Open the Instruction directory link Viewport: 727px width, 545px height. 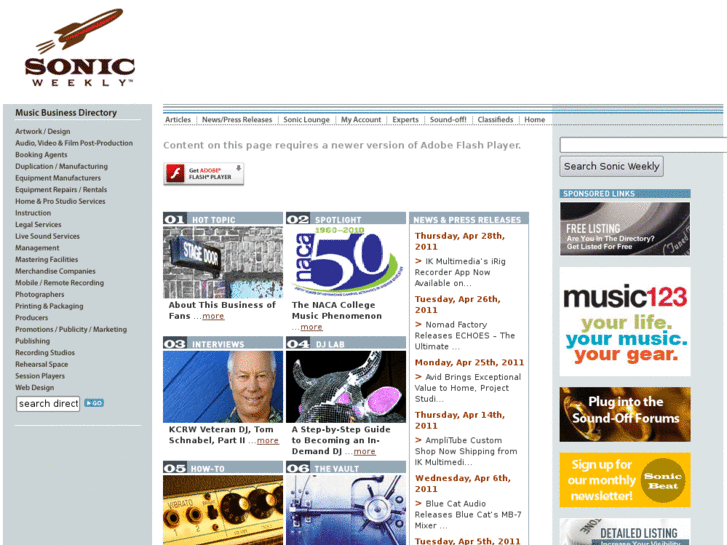[x=33, y=212]
